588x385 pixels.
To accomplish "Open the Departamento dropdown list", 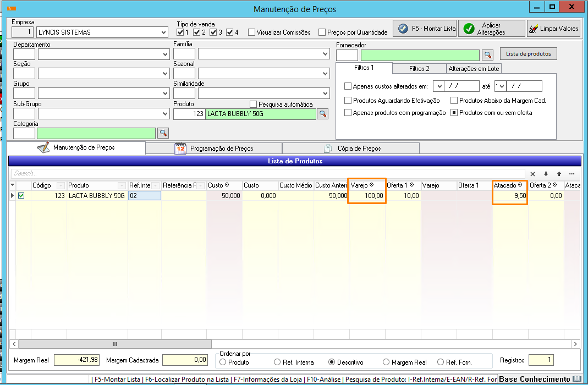I will (x=166, y=54).
